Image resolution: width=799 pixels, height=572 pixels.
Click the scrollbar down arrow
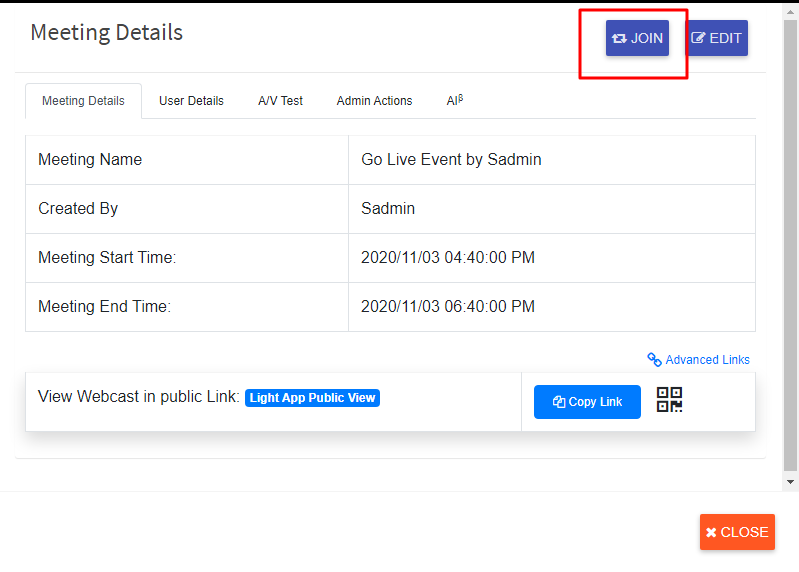790,482
